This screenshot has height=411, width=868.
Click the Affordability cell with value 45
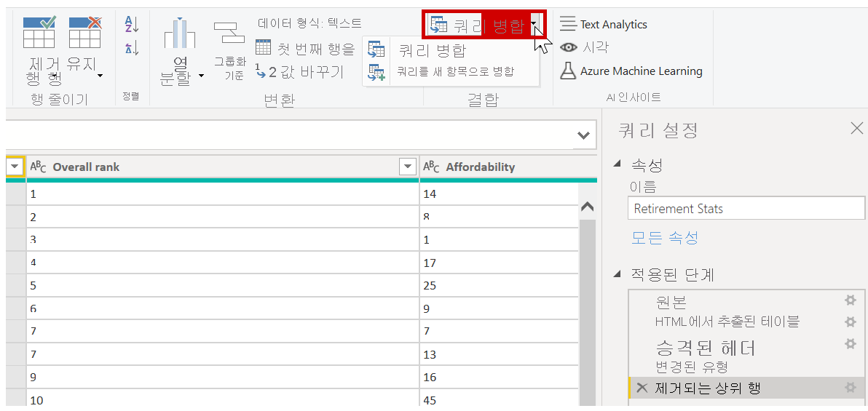pyautogui.click(x=499, y=401)
